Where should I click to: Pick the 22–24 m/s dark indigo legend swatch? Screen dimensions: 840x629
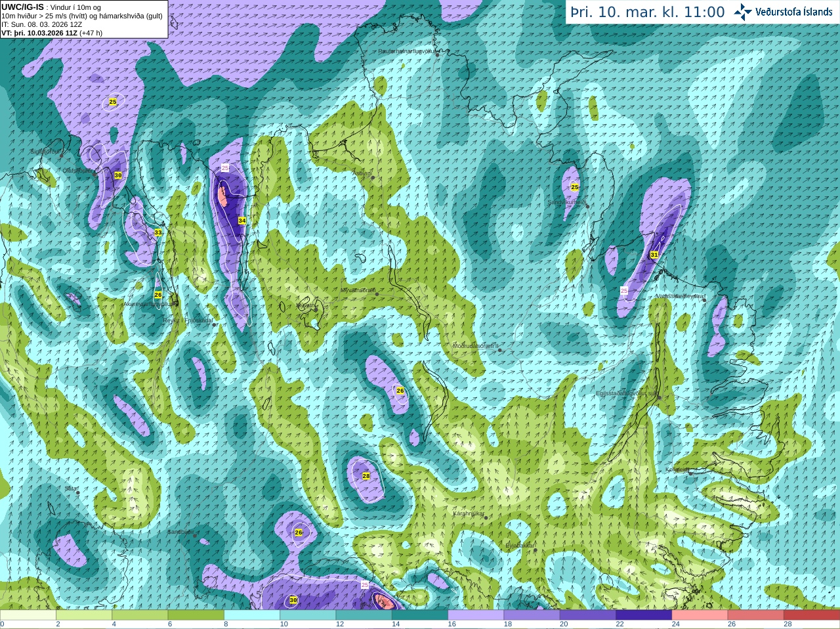click(x=644, y=615)
